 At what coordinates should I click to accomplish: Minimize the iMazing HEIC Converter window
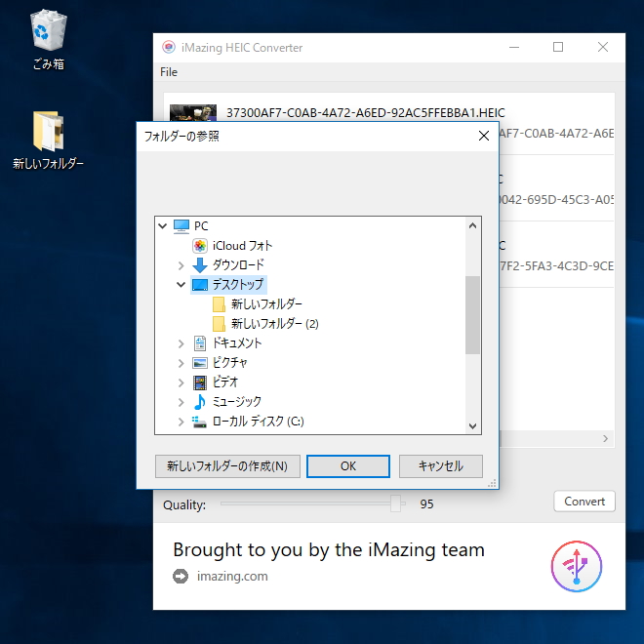pyautogui.click(x=514, y=47)
